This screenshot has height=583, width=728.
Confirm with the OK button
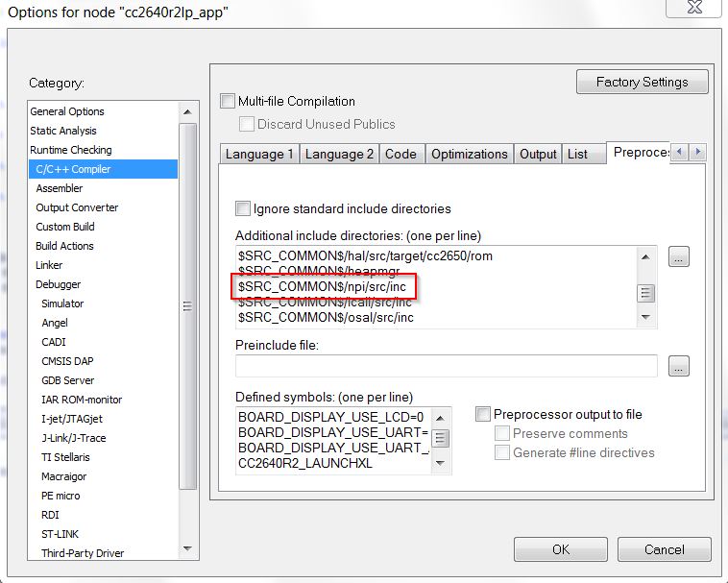coord(560,549)
